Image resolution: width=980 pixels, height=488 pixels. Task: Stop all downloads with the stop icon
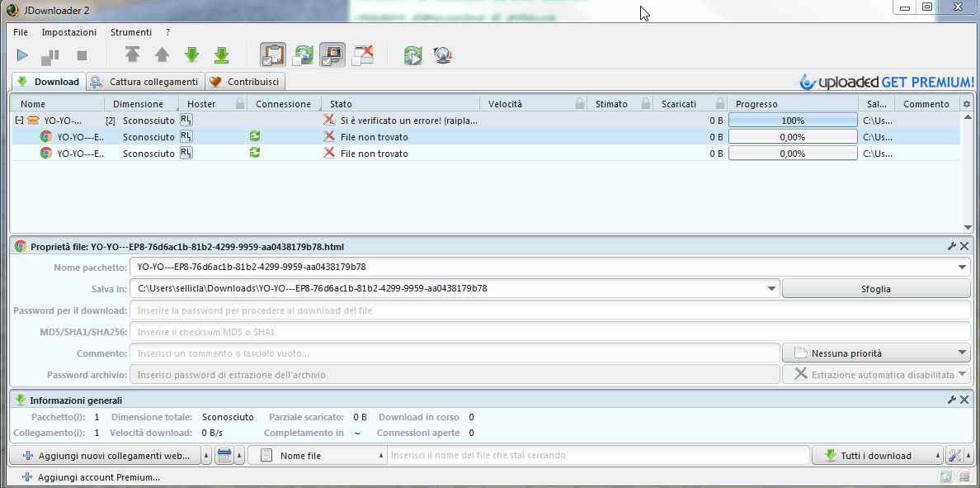(82, 55)
